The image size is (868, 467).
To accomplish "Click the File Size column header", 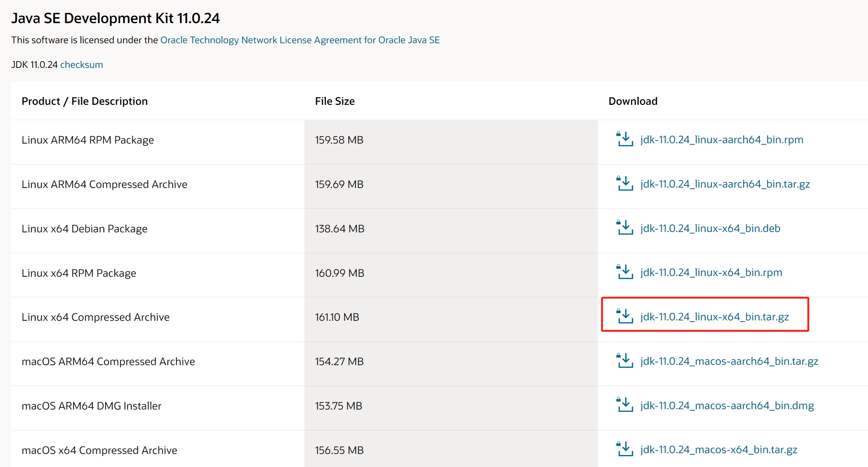I will pyautogui.click(x=335, y=101).
